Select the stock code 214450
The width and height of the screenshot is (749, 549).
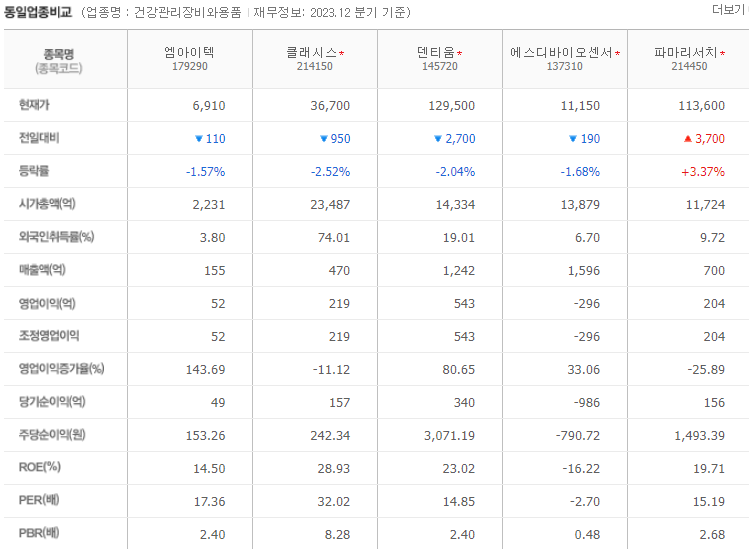click(689, 66)
